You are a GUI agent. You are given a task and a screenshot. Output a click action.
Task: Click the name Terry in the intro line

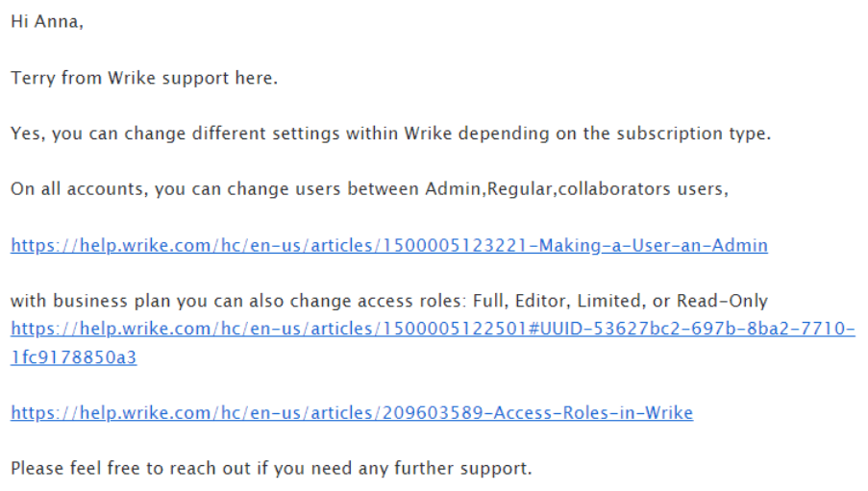coord(34,78)
